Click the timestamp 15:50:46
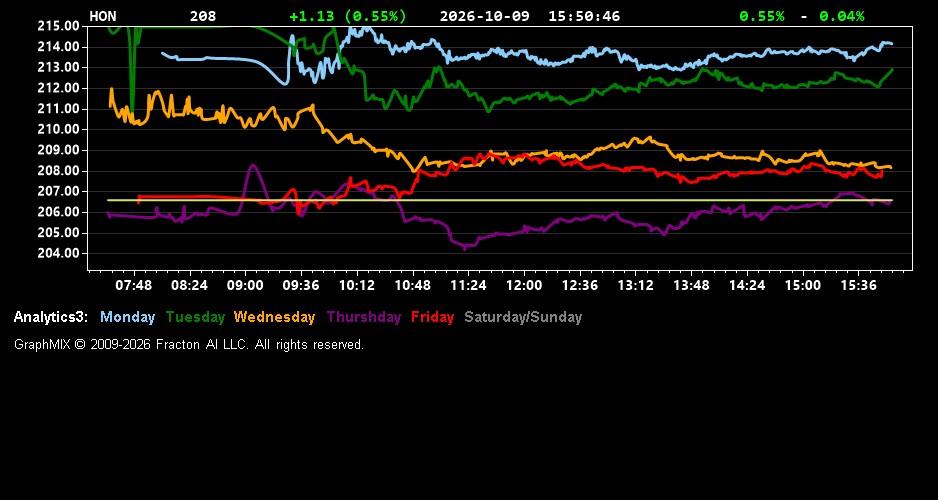 584,16
